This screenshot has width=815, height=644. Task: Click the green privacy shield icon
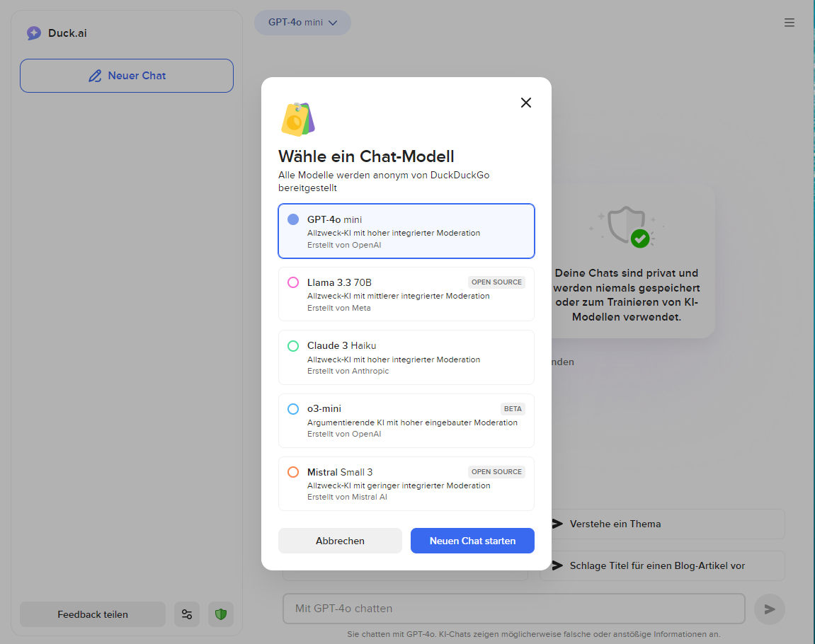click(x=220, y=614)
